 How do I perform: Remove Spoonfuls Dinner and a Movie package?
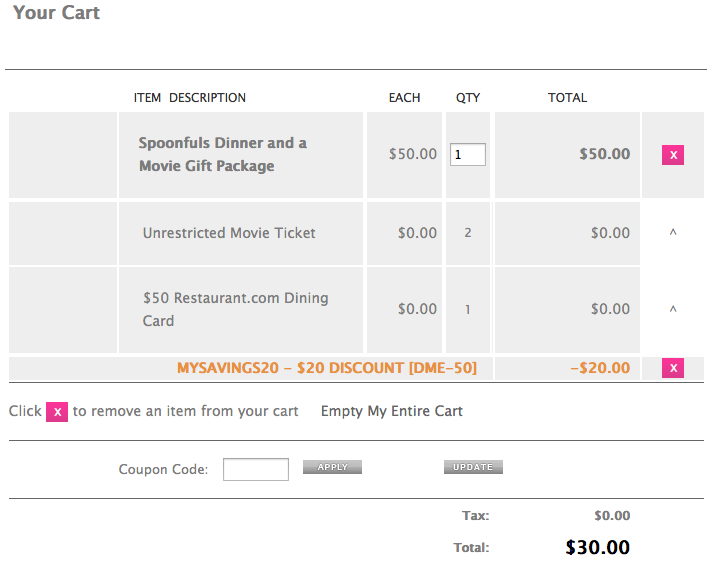[x=673, y=155]
